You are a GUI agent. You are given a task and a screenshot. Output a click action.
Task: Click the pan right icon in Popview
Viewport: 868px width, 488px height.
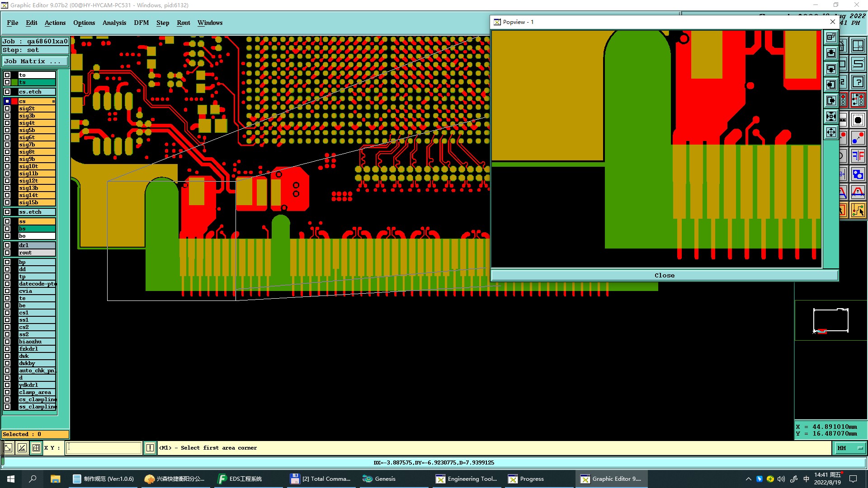click(831, 101)
